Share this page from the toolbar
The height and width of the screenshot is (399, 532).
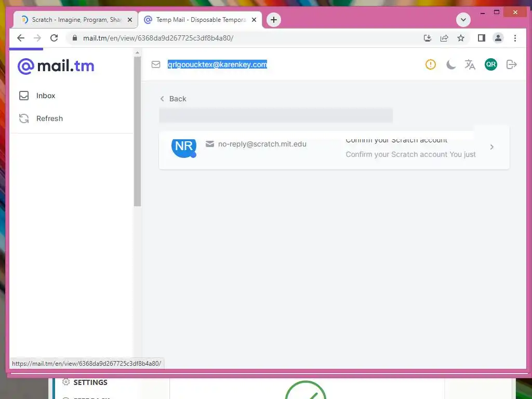444,38
